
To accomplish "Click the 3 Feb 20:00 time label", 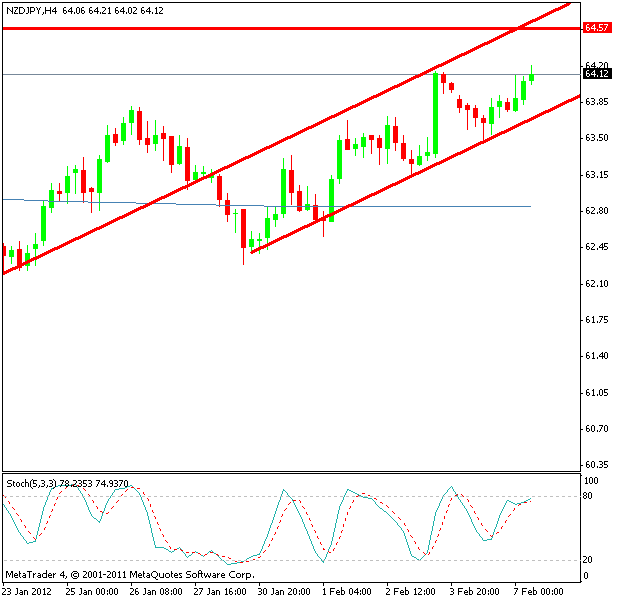I will click(x=474, y=592).
